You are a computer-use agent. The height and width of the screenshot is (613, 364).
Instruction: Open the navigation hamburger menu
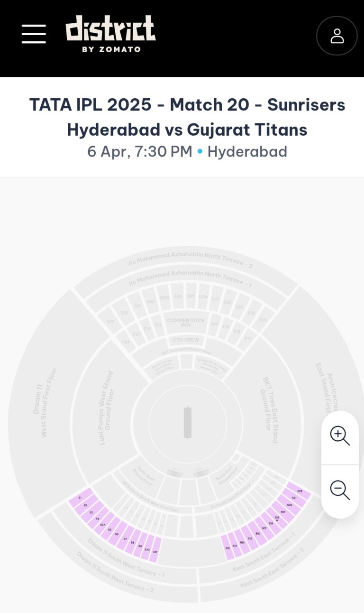click(x=33, y=34)
